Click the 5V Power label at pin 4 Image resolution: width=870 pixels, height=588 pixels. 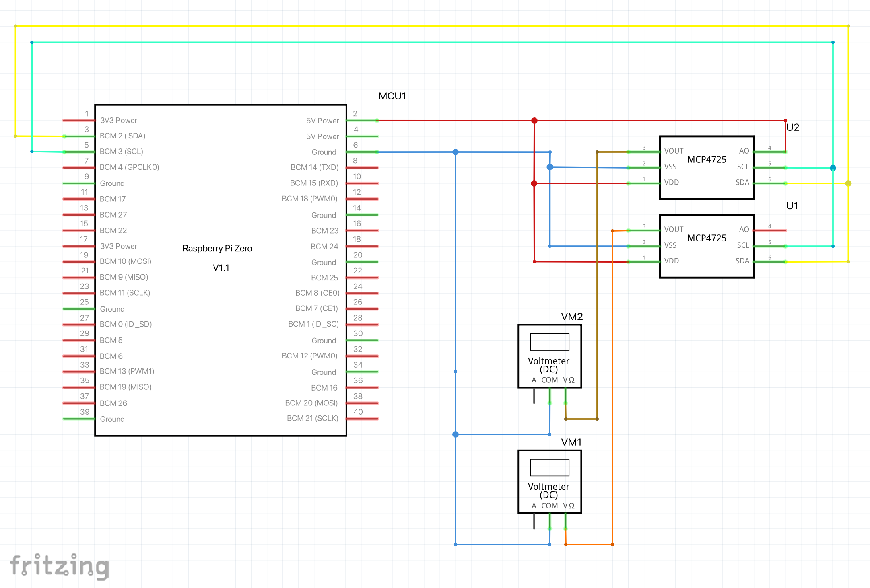coord(322,136)
